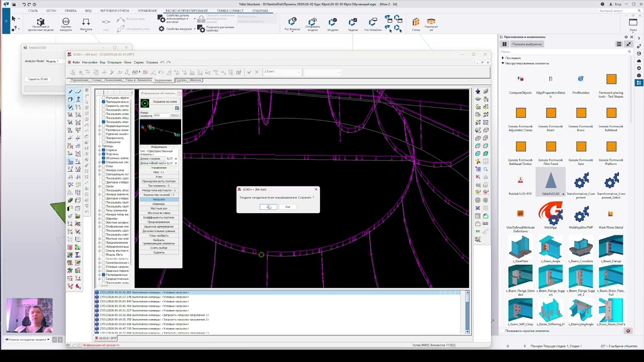Open "Группы нагрузок" in Tekla ribbon

tap(66, 24)
